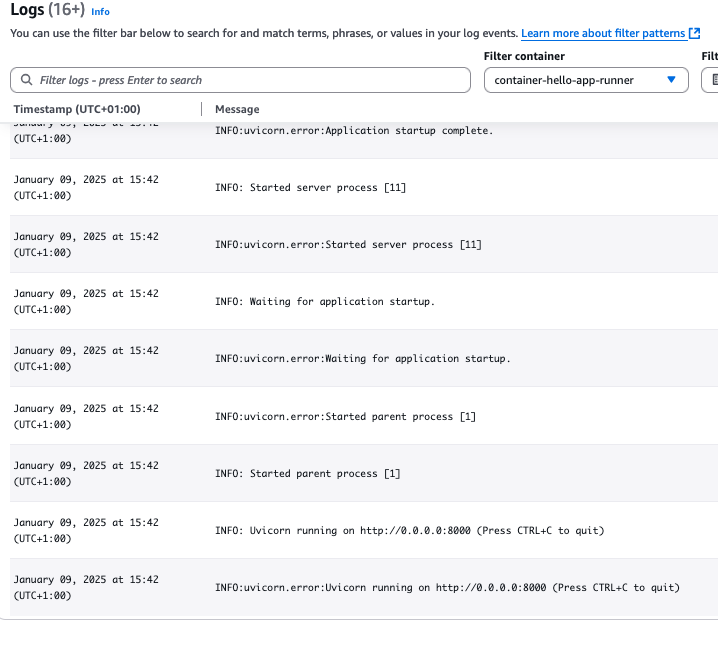Click the external link icon after filter patterns
The width and height of the screenshot is (718, 649).
[695, 34]
